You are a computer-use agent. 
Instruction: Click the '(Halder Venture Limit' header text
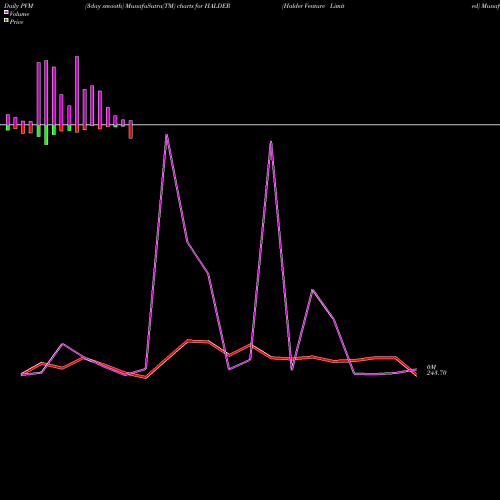(x=313, y=6)
